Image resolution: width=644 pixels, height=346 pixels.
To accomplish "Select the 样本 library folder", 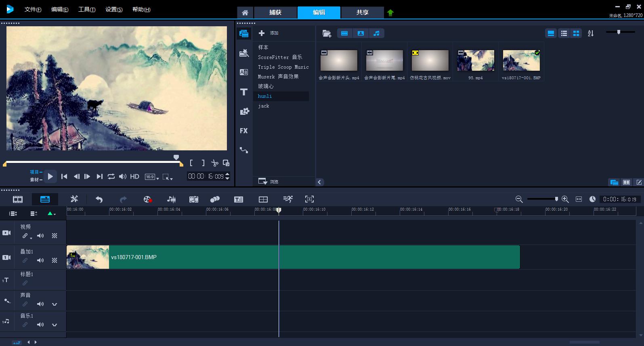I will pos(263,47).
